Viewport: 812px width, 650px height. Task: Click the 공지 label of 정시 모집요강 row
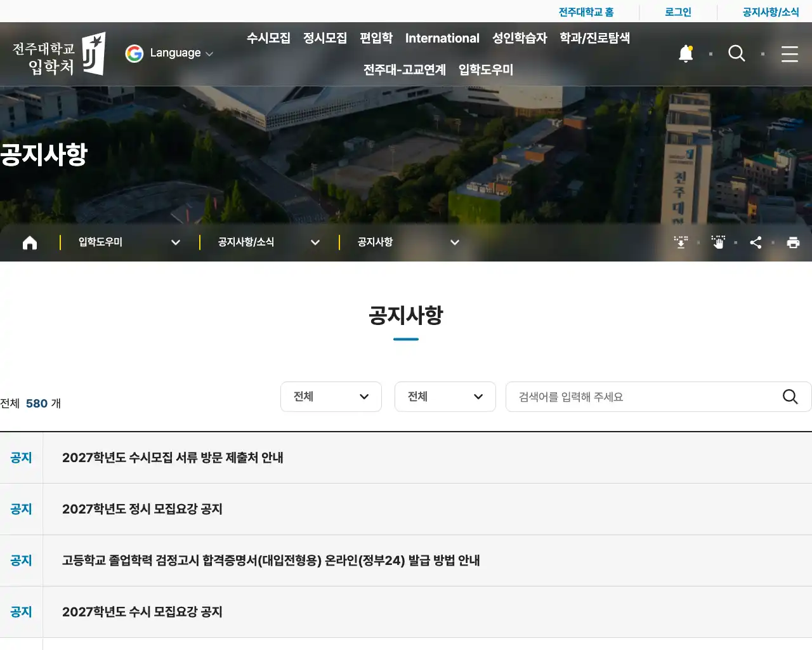tap(21, 509)
